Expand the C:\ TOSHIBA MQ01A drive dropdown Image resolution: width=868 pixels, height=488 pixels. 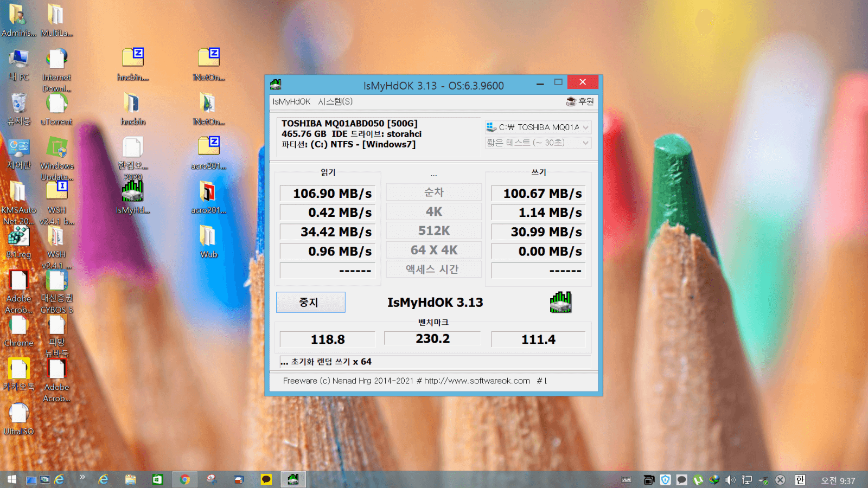pyautogui.click(x=538, y=127)
